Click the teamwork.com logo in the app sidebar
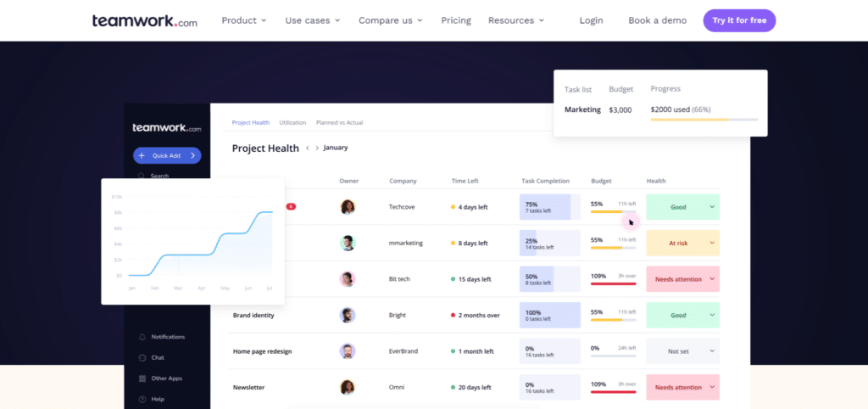 (x=167, y=127)
